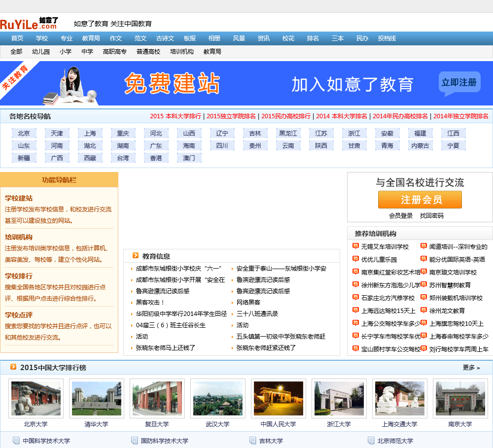Select the 黑龙江 region button
The image size is (493, 448).
pos(288,133)
